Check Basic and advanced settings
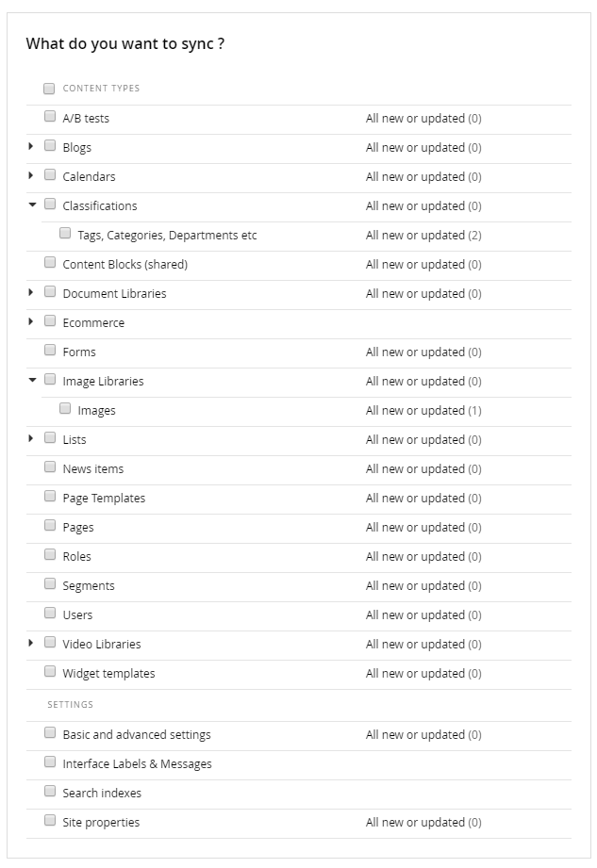 (50, 733)
